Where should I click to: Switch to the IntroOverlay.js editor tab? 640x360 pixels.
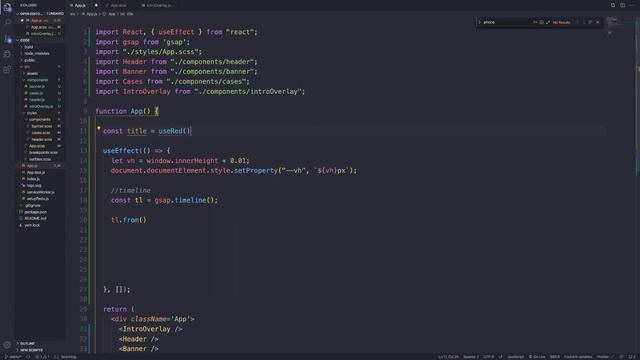pos(158,5)
